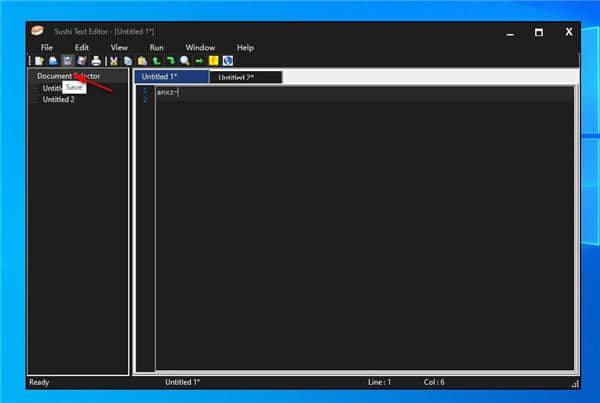Click the Print toolbar icon
This screenshot has height=403, width=600.
tap(96, 61)
